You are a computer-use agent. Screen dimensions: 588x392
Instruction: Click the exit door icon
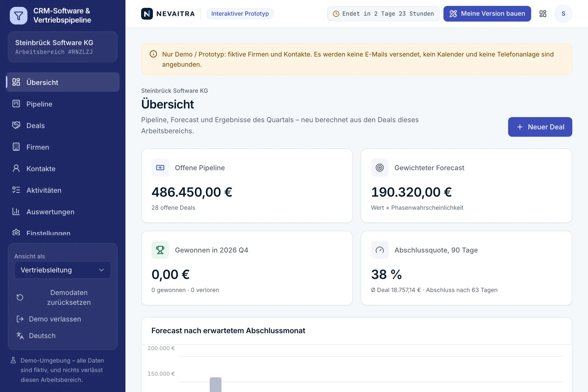(x=20, y=319)
